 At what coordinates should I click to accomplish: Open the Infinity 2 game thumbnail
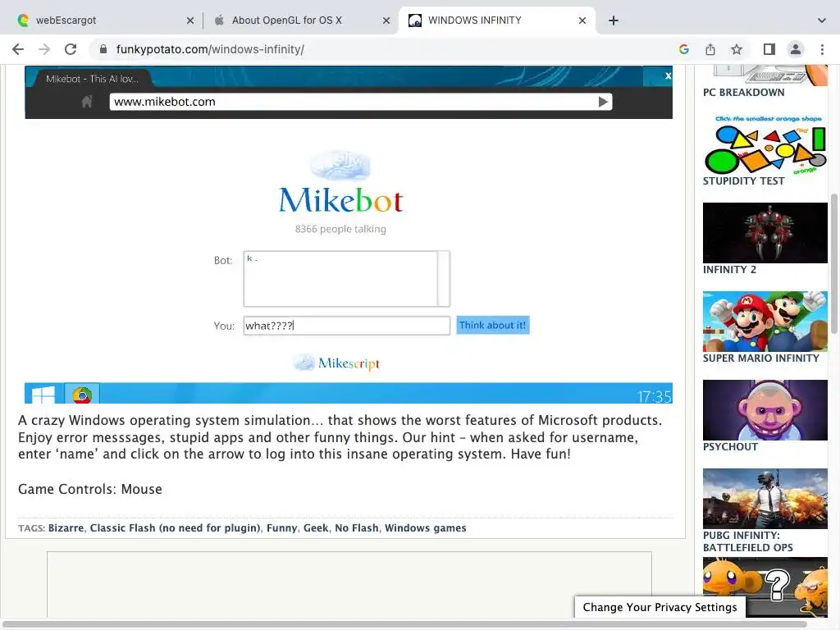765,232
